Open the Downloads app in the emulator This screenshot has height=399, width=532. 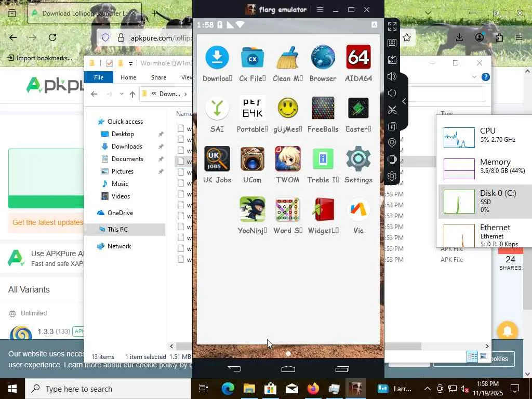tap(217, 57)
